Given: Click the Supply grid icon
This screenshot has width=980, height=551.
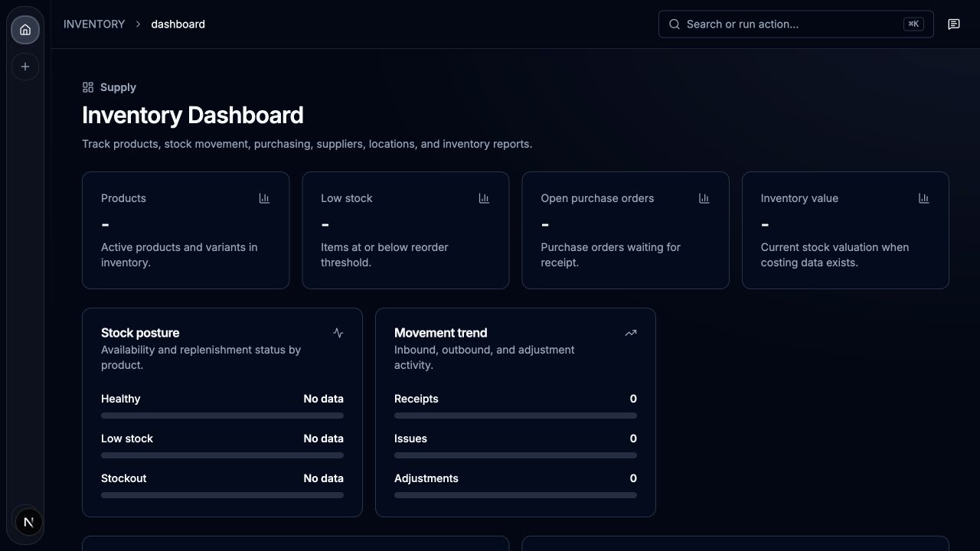Looking at the screenshot, I should [88, 87].
